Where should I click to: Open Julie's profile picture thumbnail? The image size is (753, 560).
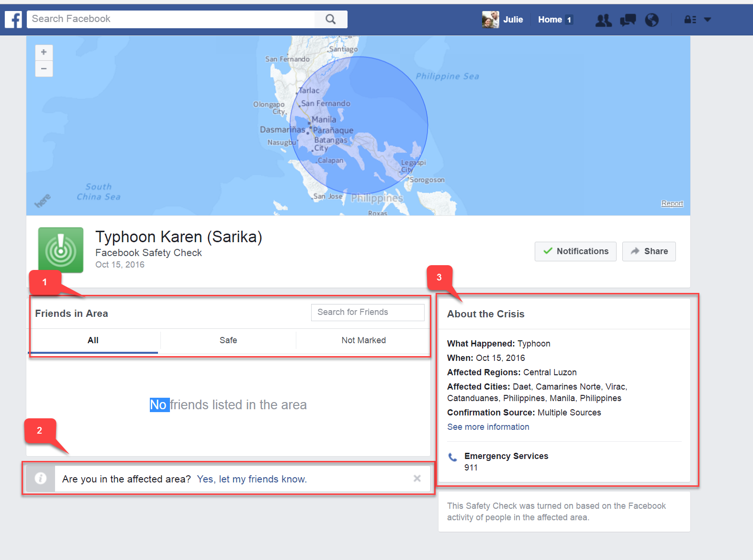(490, 20)
